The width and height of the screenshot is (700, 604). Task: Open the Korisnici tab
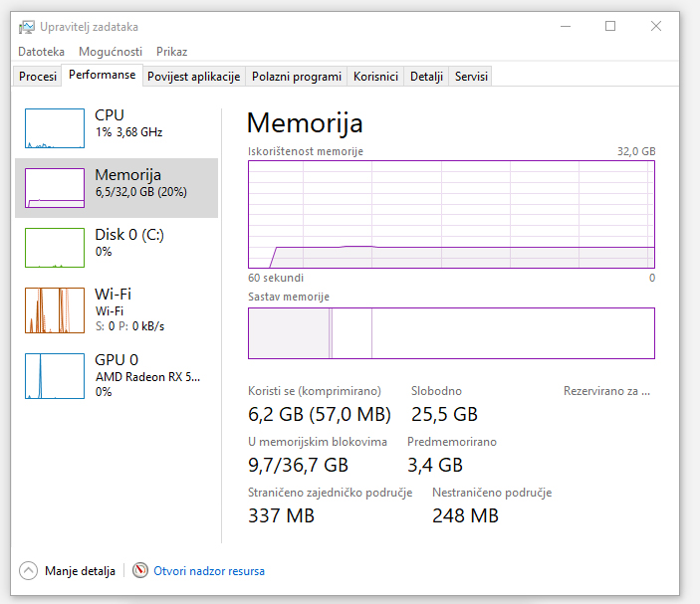click(x=375, y=77)
